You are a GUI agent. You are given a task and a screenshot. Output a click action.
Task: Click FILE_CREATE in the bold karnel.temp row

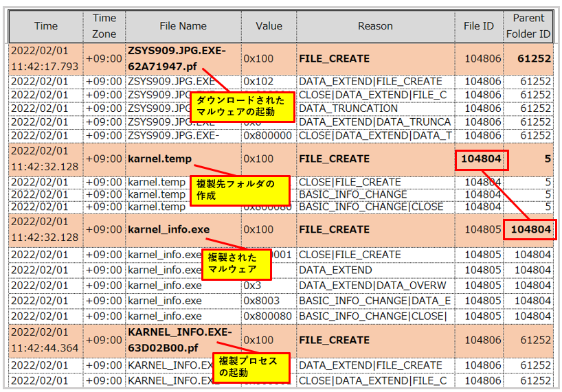pyautogui.click(x=335, y=159)
